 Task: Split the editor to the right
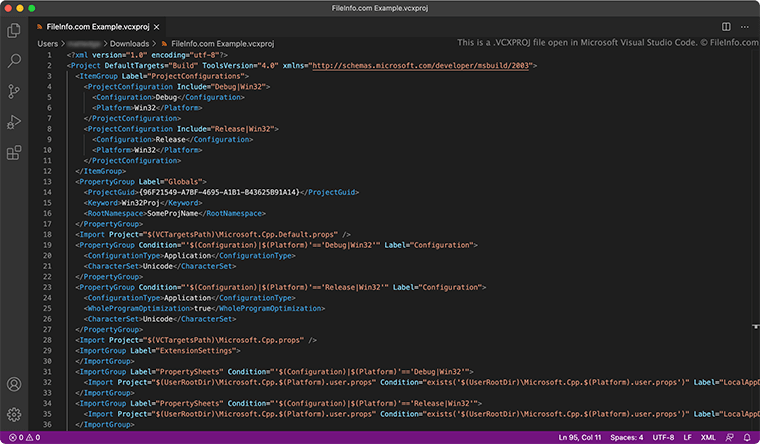(x=726, y=27)
